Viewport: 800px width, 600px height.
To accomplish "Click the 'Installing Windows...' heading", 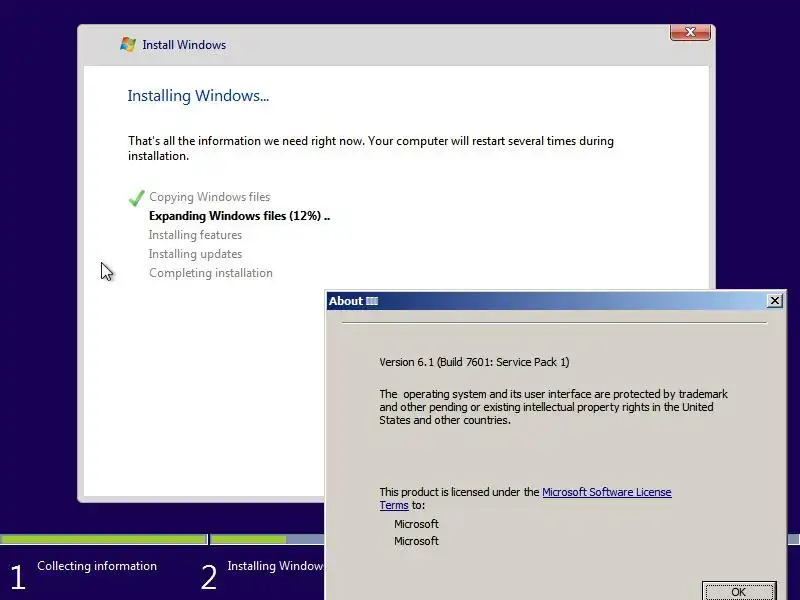I will (198, 96).
